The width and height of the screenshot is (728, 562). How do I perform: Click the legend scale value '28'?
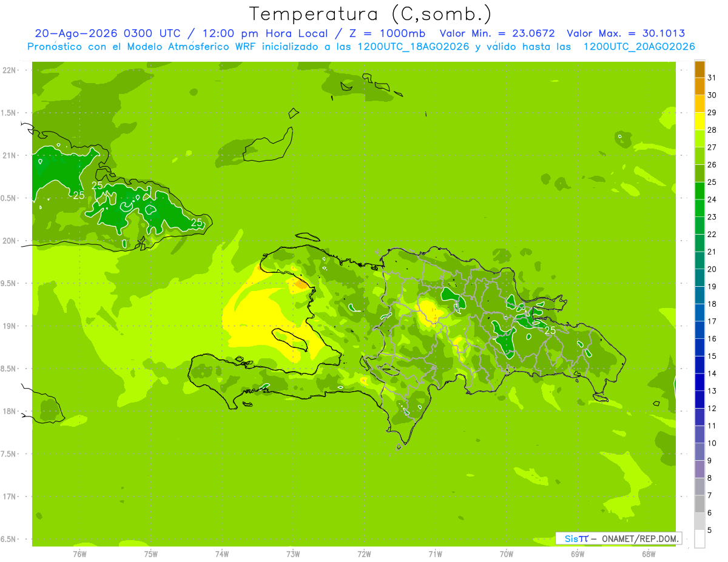712,130
